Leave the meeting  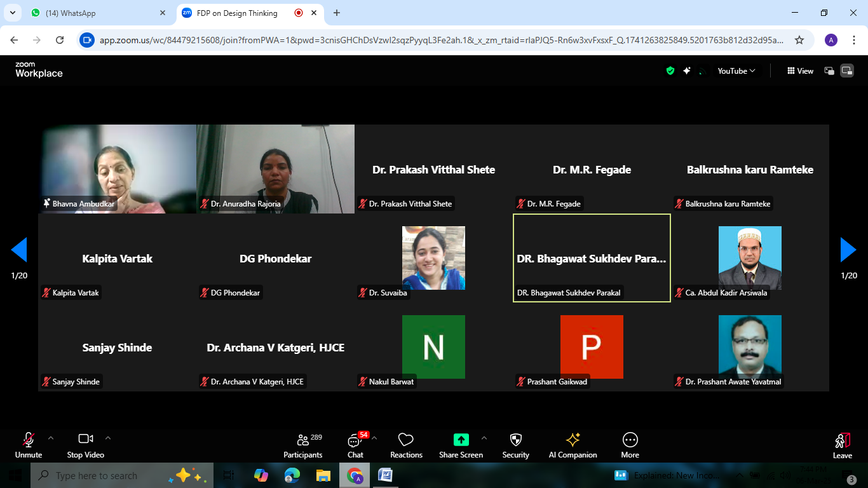click(842, 445)
